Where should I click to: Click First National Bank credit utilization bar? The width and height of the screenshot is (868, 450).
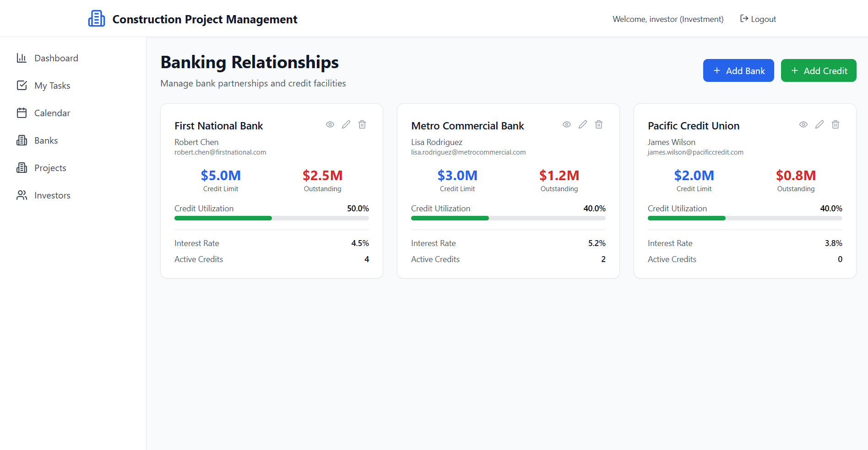tap(271, 218)
